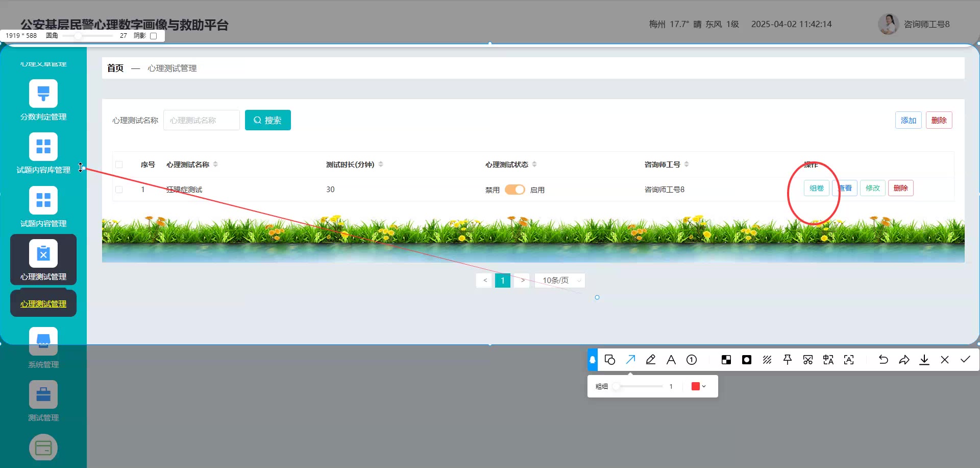Select the numbered step marker tool
This screenshot has width=980, height=468.
[692, 360]
